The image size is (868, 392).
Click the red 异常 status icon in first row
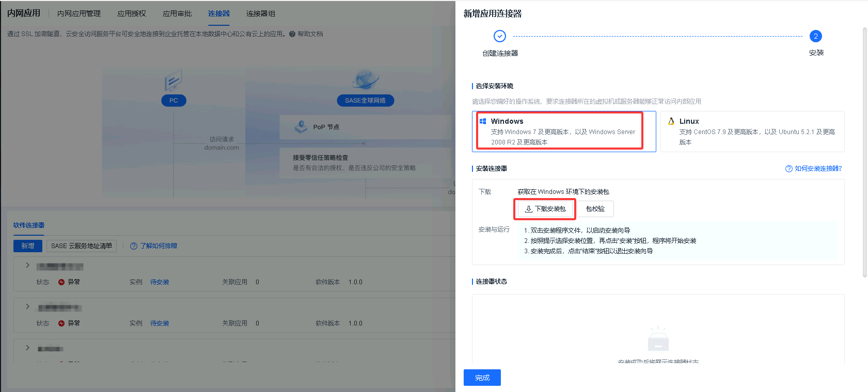pos(61,282)
